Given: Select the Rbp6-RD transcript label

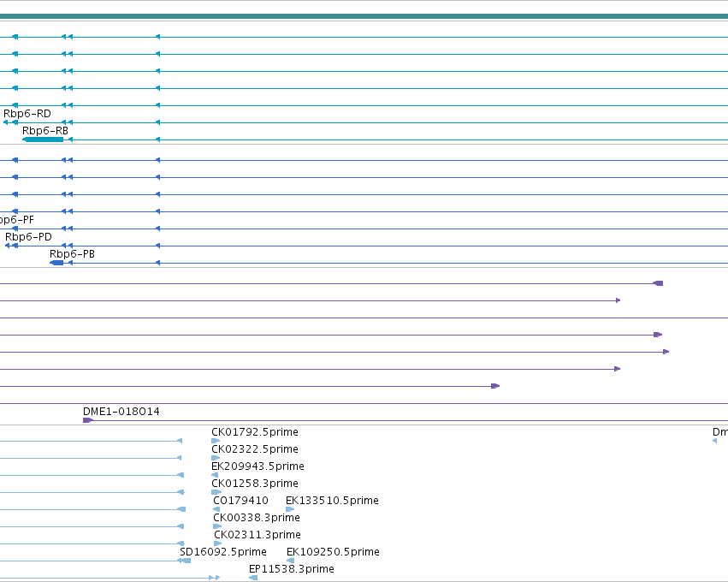Looking at the screenshot, I should click(27, 114).
